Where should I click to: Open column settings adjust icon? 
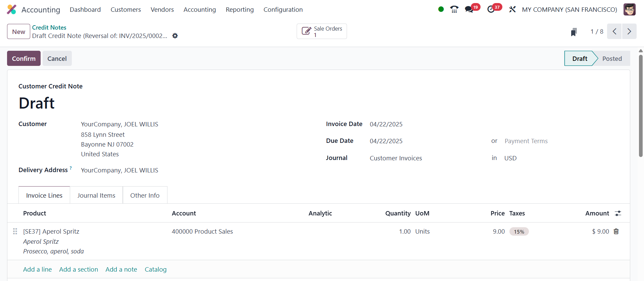[618, 213]
